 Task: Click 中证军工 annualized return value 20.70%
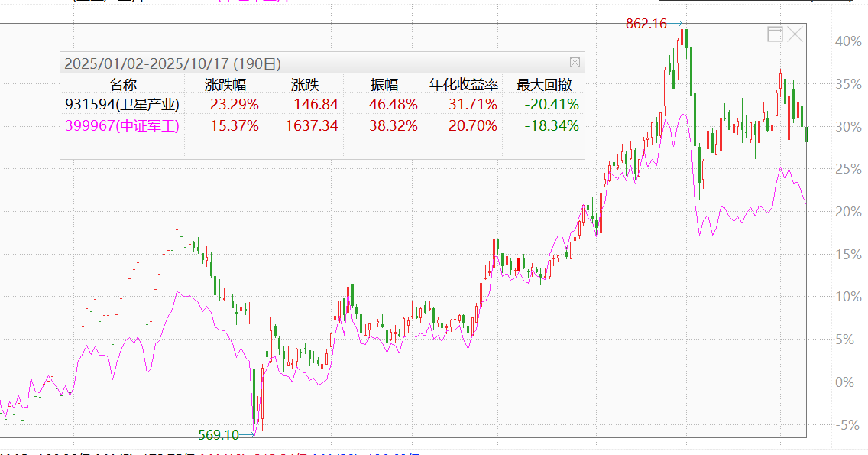click(473, 126)
